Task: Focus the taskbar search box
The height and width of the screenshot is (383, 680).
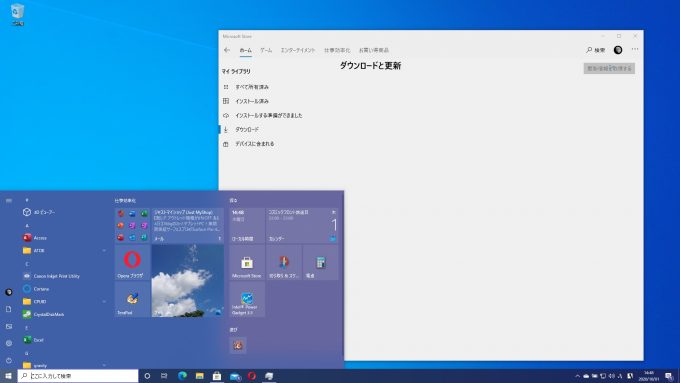Action: 78,376
